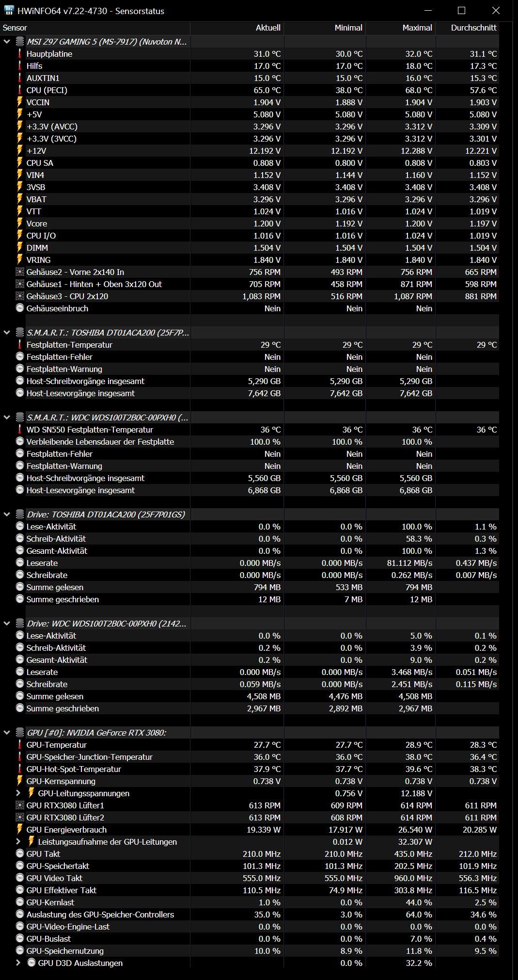The height and width of the screenshot is (980, 518).
Task: Collapse the S.M.A.R.T. TOSHIBA DT01ACA200 group
Action: coord(7,333)
